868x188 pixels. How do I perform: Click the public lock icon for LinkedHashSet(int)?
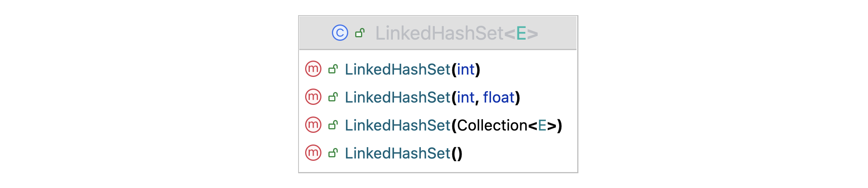(333, 69)
